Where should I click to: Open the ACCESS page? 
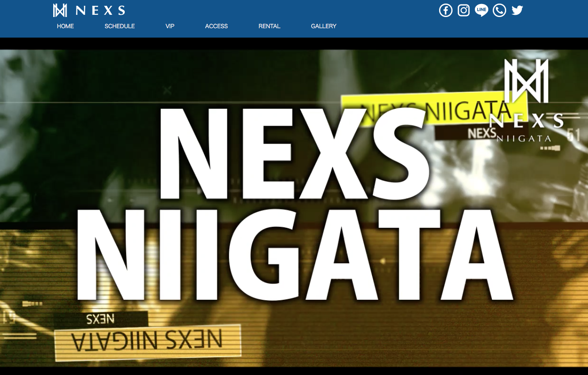pos(216,26)
